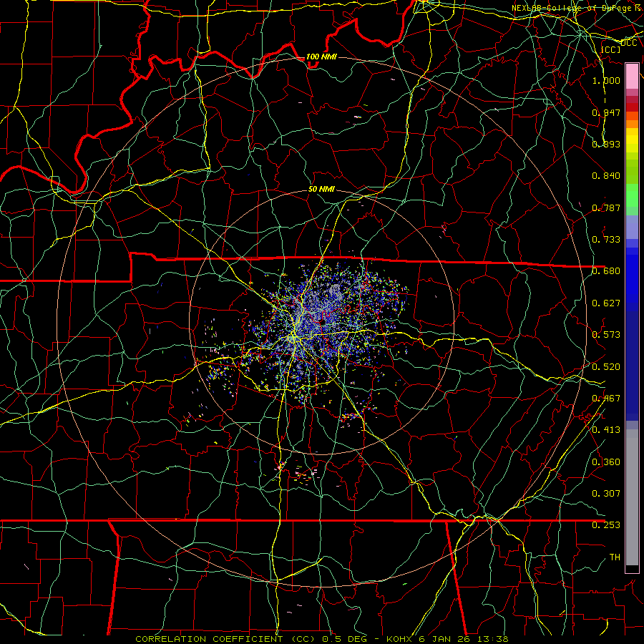
Task: Click the "TH" threshold label on the scale
Action: click(615, 557)
